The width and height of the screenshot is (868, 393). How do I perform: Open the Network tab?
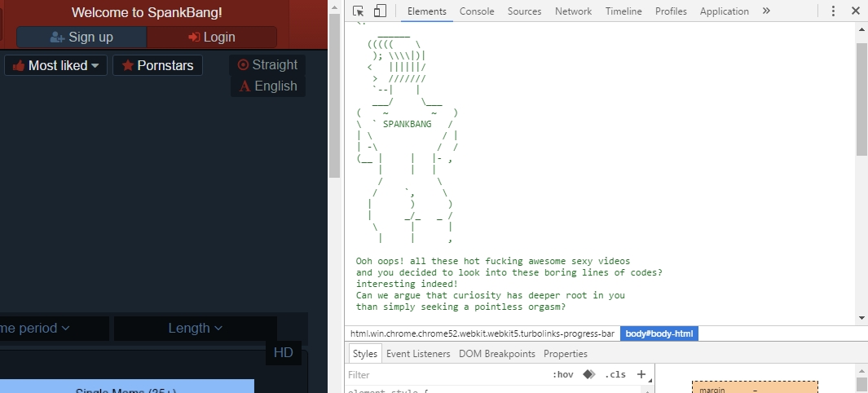pos(573,11)
